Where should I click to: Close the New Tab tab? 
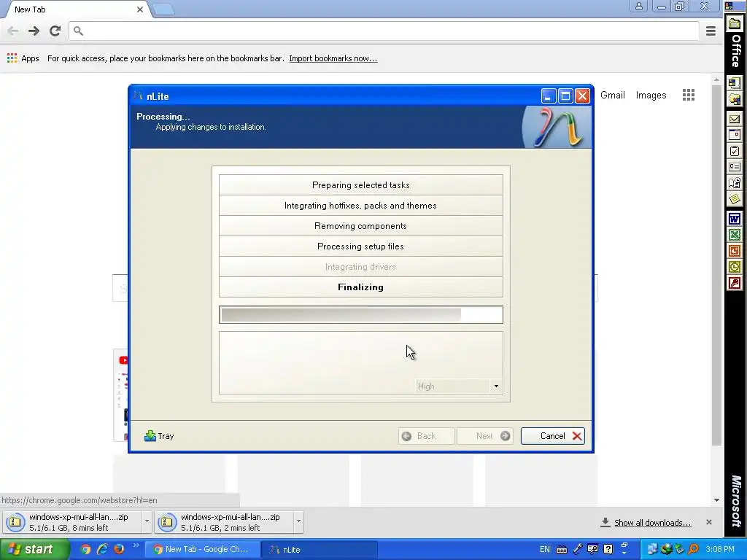tap(140, 9)
